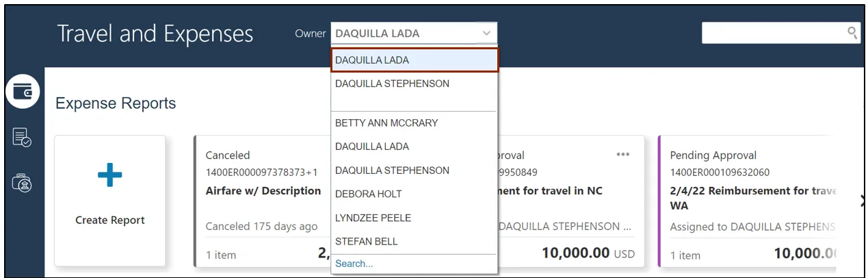Choose DEBORA HOLT from owner list
Image resolution: width=868 pixels, height=278 pixels.
click(369, 194)
